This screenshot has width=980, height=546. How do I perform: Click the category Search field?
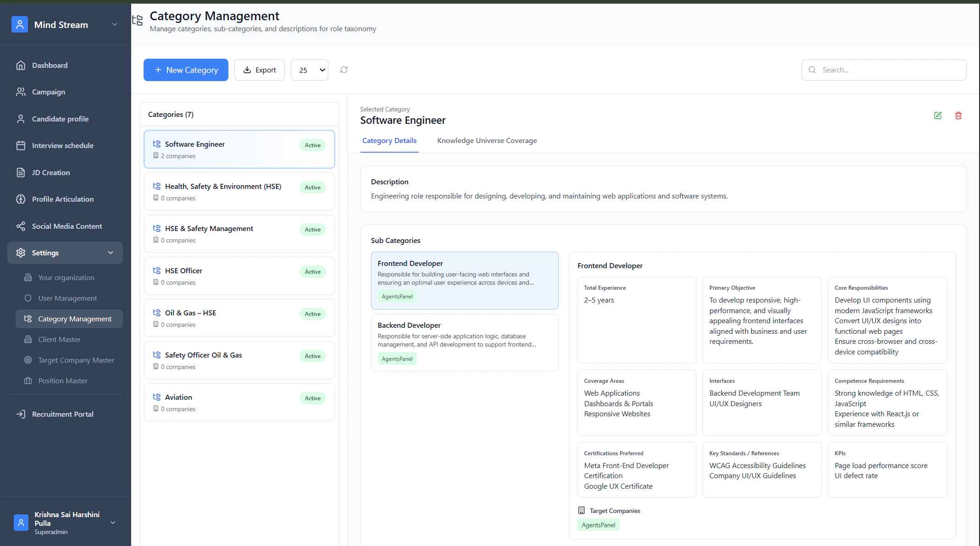pos(890,70)
